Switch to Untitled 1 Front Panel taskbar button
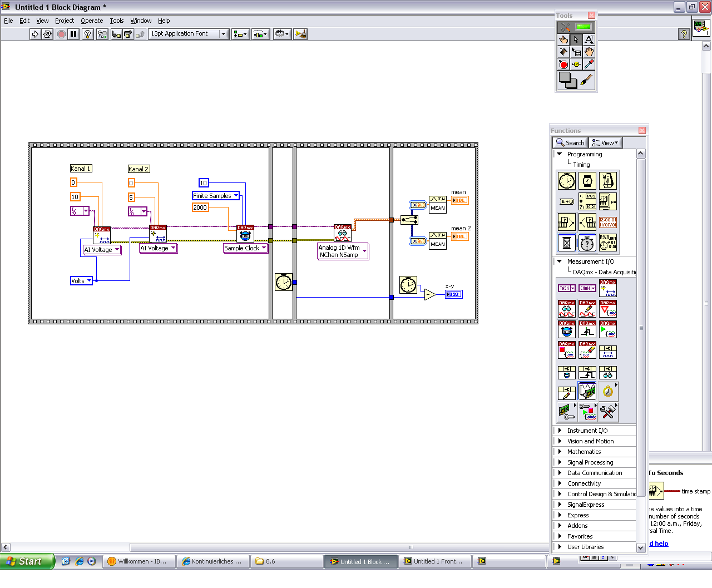 click(435, 561)
